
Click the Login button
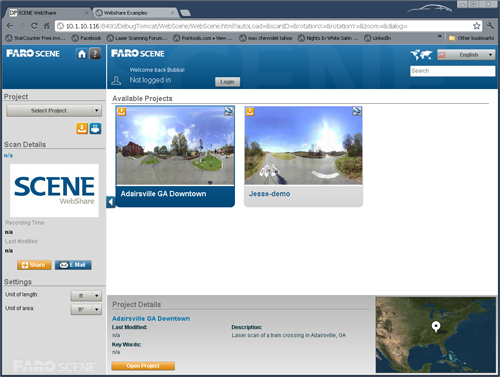(227, 82)
